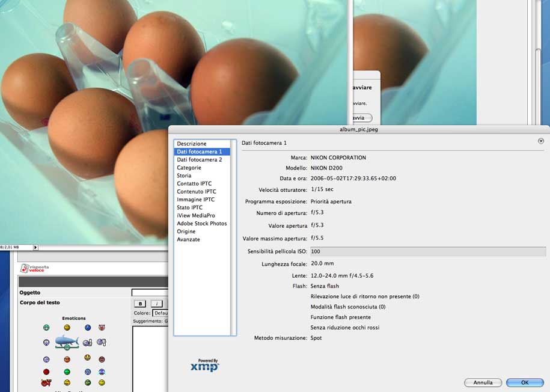Toggle bold with the B button
The height and width of the screenshot is (392, 550).
point(139,304)
